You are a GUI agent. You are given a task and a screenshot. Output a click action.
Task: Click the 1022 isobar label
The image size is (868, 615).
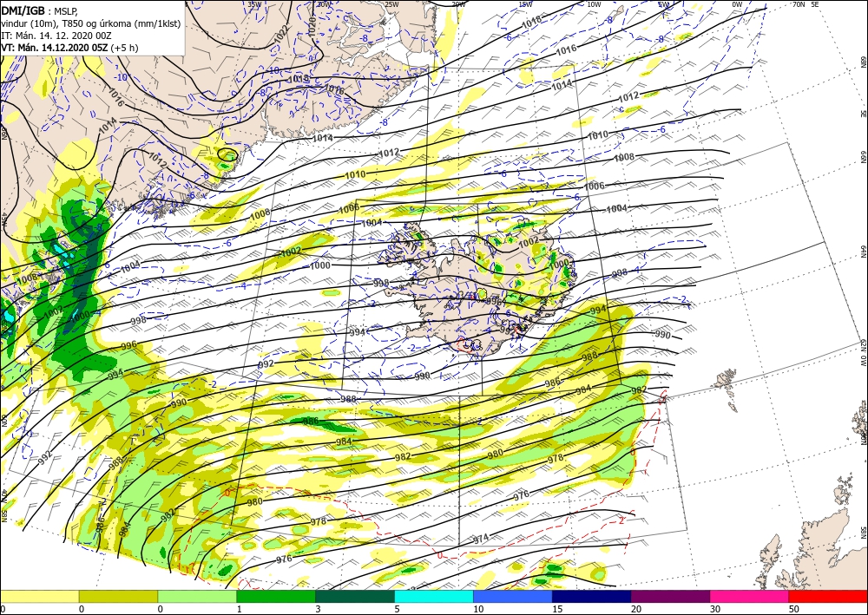click(x=282, y=34)
